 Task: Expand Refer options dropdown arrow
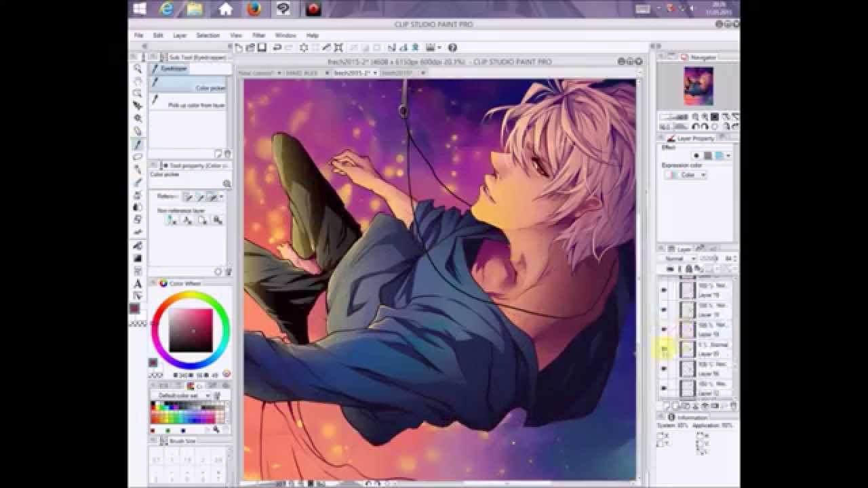[x=221, y=197]
